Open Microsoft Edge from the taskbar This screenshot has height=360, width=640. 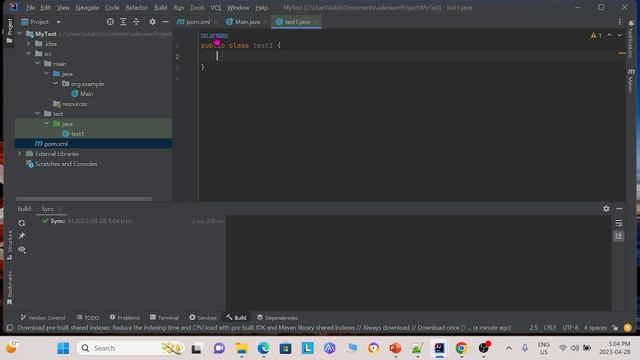coord(263,348)
